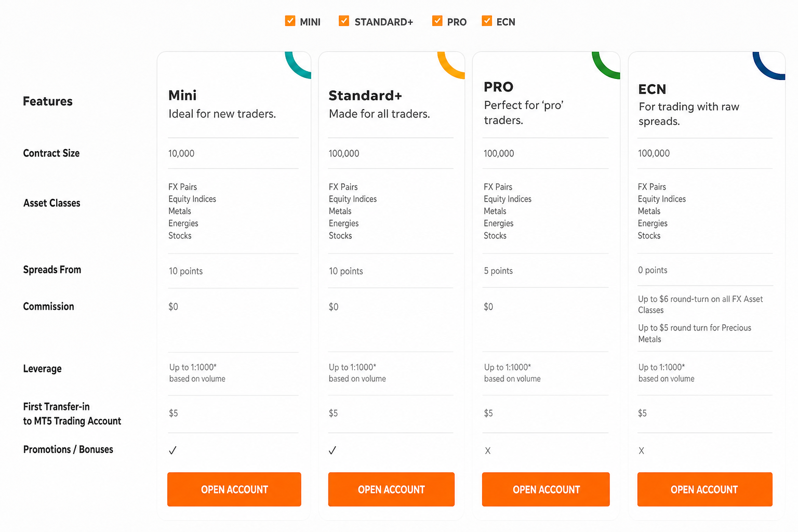Open account under the PRO plan
798x532 pixels.
click(546, 489)
